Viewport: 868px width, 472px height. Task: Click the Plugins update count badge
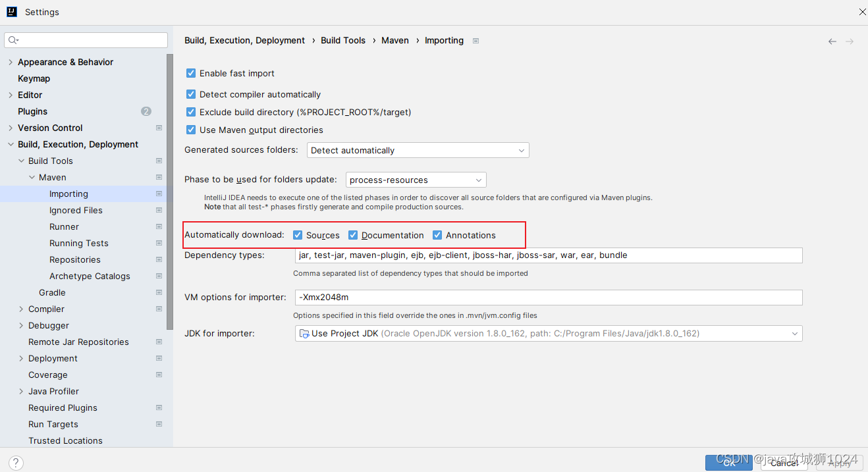pos(146,111)
